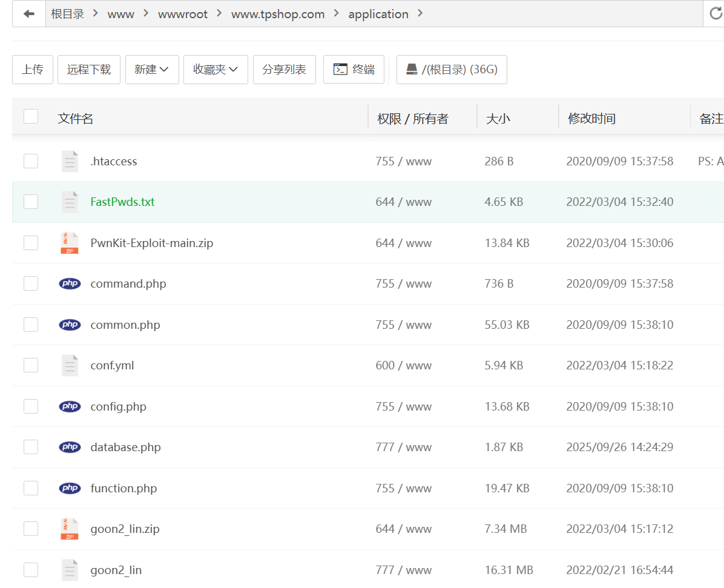The height and width of the screenshot is (588, 724).
Task: Click the refresh icon in path bar
Action: (x=716, y=14)
